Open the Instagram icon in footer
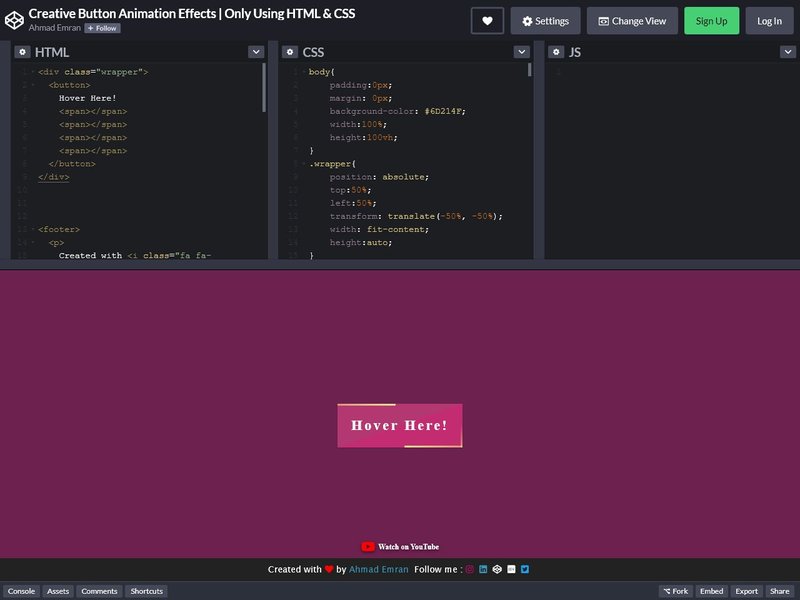 [470, 569]
